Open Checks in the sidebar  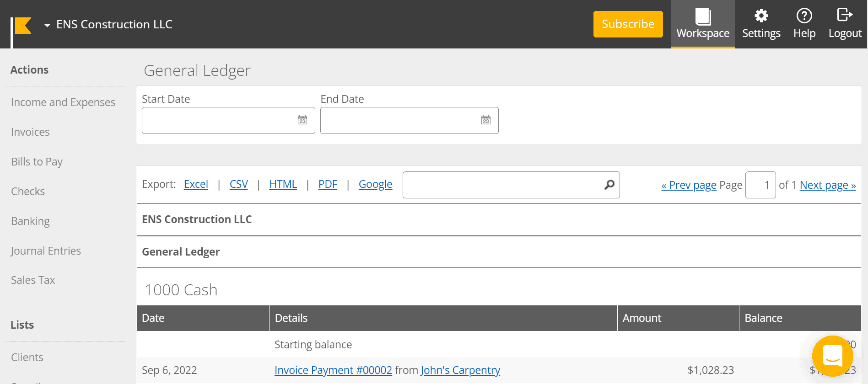click(28, 192)
